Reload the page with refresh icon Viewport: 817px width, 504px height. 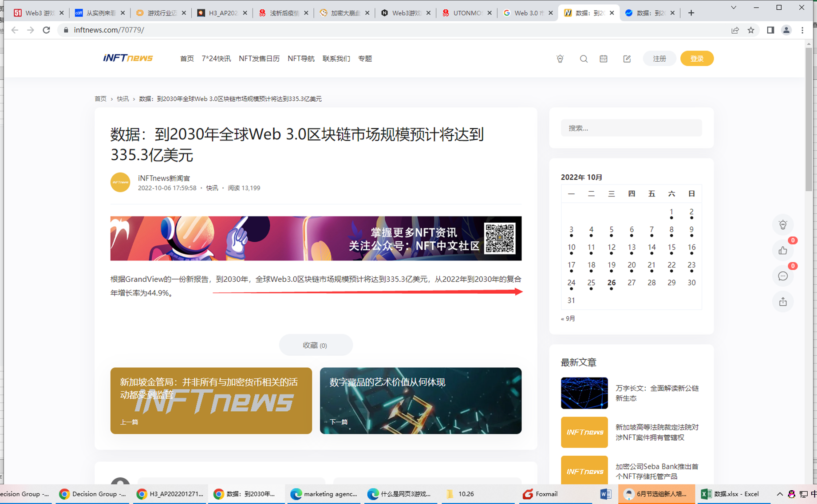[x=46, y=30]
